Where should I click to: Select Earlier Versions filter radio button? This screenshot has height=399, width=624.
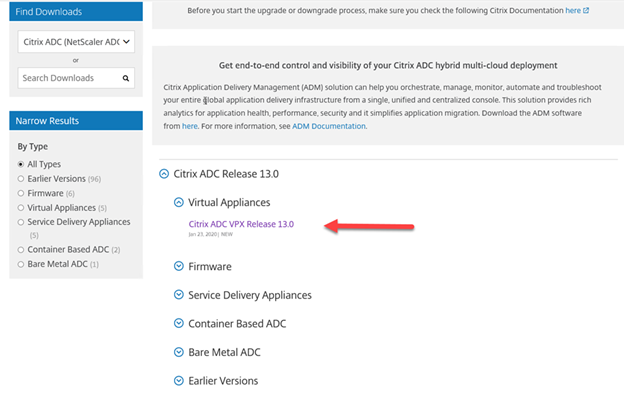coord(21,179)
